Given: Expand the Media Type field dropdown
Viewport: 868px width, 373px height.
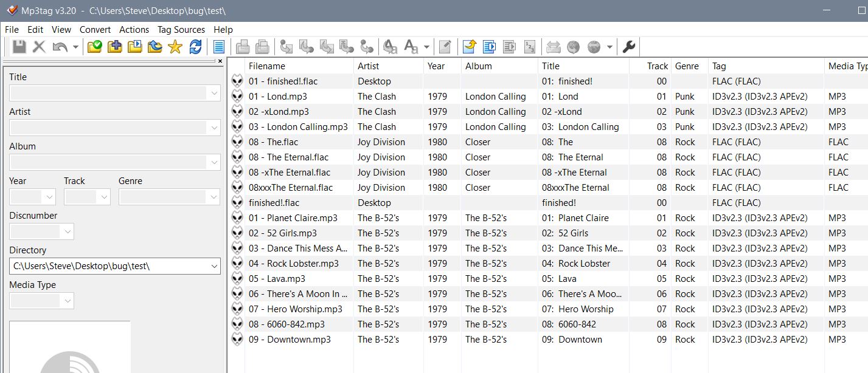Looking at the screenshot, I should [x=67, y=301].
